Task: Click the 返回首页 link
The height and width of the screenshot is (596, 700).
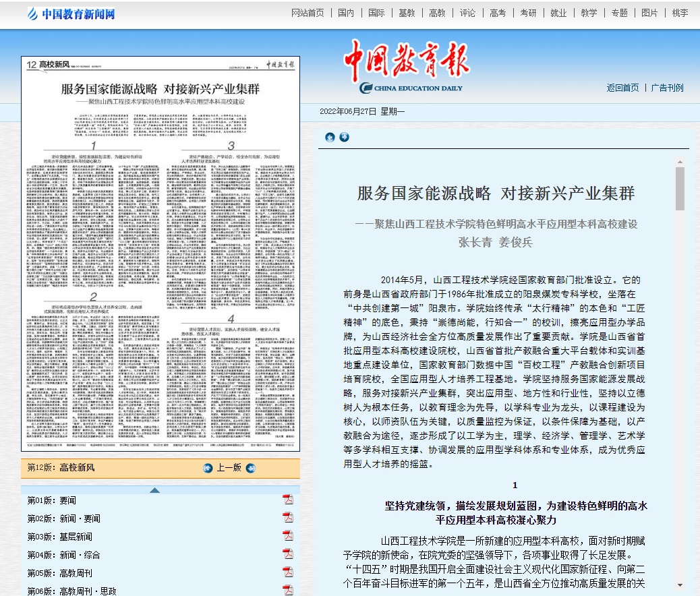Action: pyautogui.click(x=622, y=88)
